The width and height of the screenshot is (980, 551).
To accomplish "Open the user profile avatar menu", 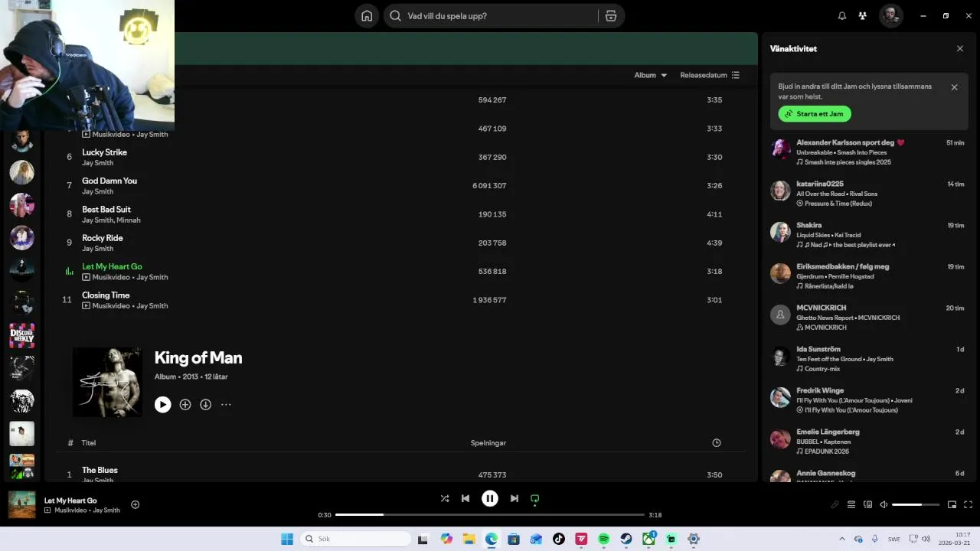I will tap(890, 16).
